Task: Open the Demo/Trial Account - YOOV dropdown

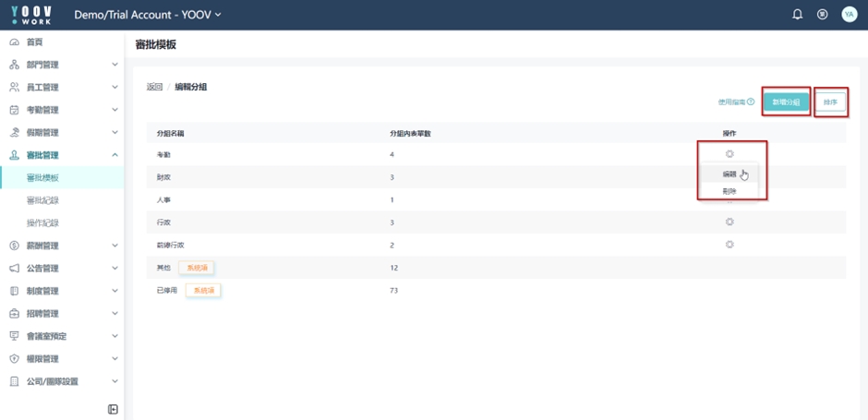Action: [148, 15]
